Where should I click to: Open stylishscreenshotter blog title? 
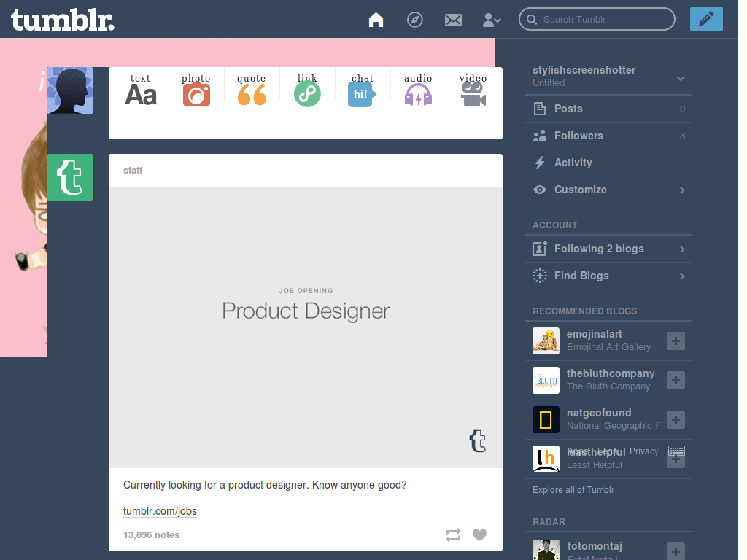coord(584,70)
